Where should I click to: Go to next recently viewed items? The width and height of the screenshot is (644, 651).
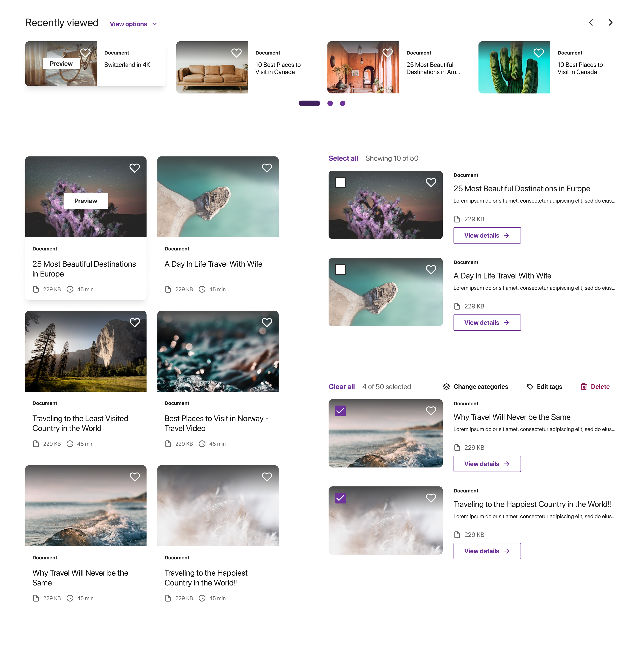pyautogui.click(x=610, y=23)
